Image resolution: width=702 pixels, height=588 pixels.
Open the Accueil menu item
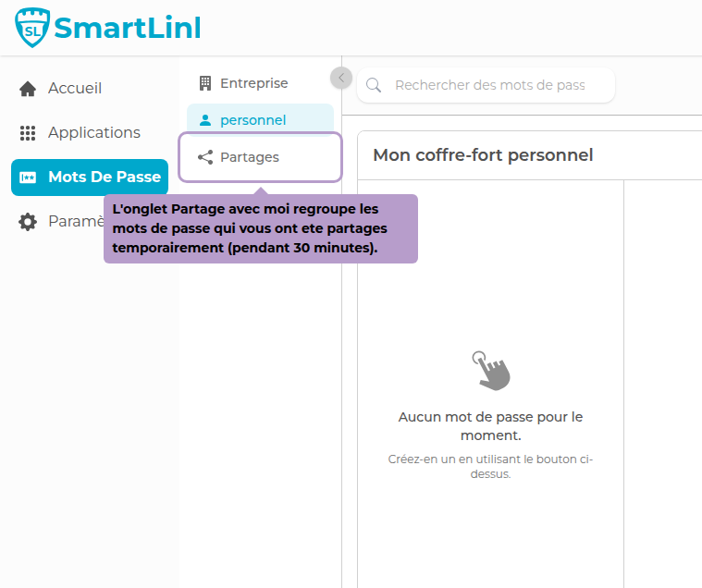point(75,89)
